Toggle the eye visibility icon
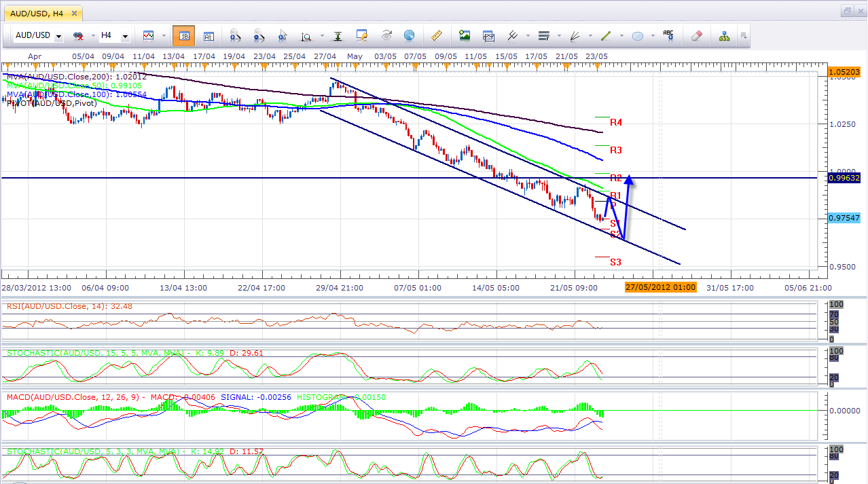Screen dimensions: 868x484 pos(386,35)
